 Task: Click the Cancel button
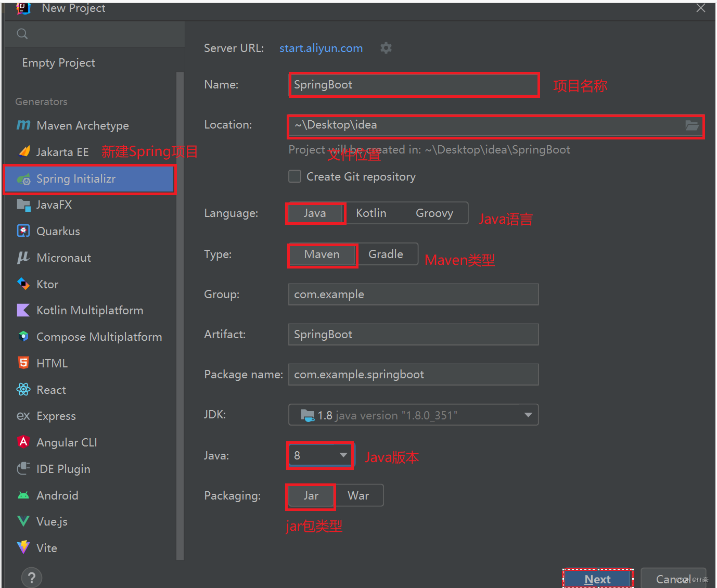point(673,579)
